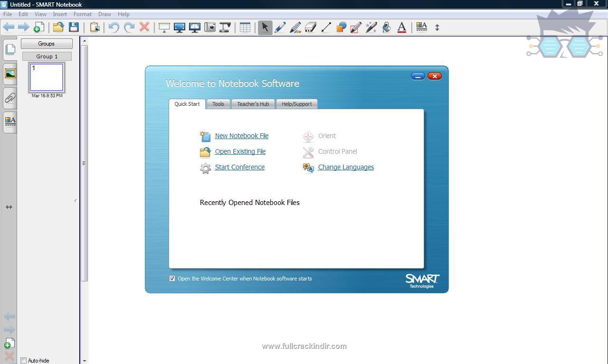Open the File menu
Image resolution: width=608 pixels, height=364 pixels.
coord(8,14)
